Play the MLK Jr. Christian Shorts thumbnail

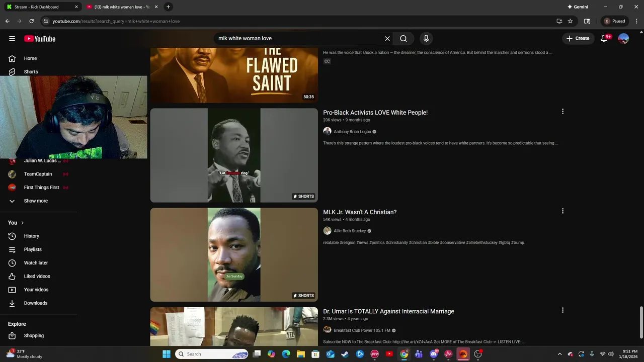234,255
